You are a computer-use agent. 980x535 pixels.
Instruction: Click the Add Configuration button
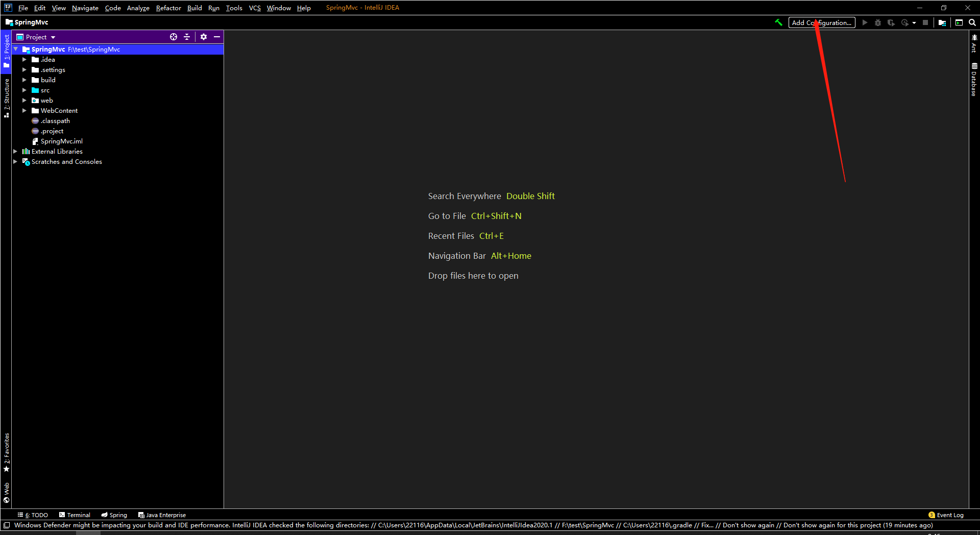(x=821, y=22)
